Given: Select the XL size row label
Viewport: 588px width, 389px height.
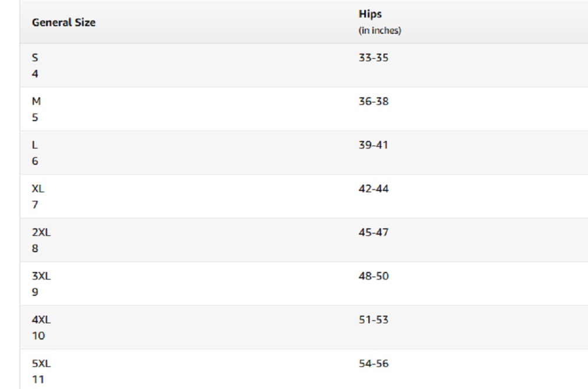Looking at the screenshot, I should coord(38,189).
